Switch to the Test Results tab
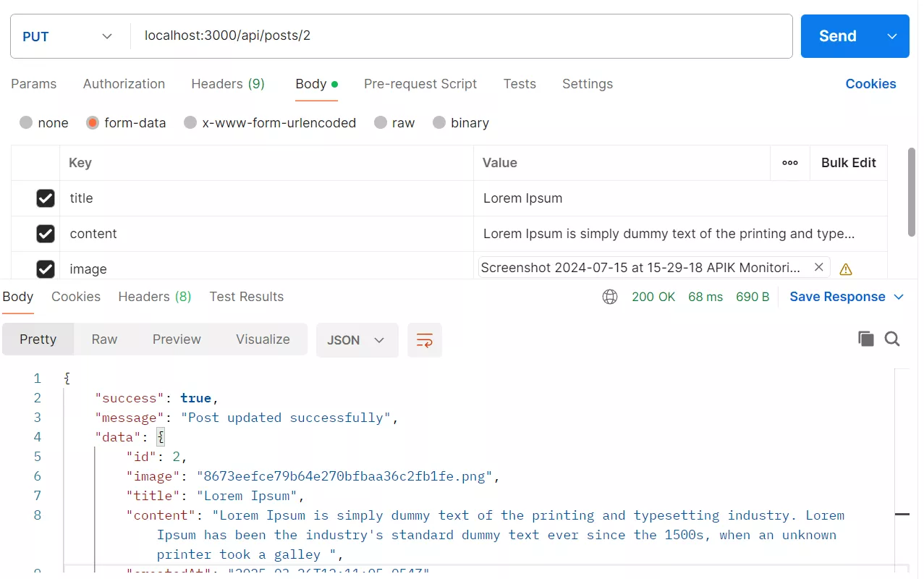 click(x=247, y=297)
